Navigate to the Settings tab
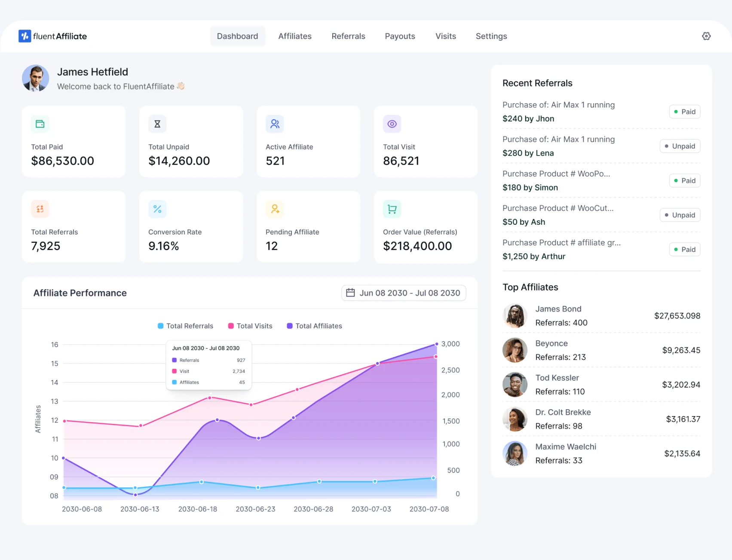Image resolution: width=732 pixels, height=560 pixels. 491,36
